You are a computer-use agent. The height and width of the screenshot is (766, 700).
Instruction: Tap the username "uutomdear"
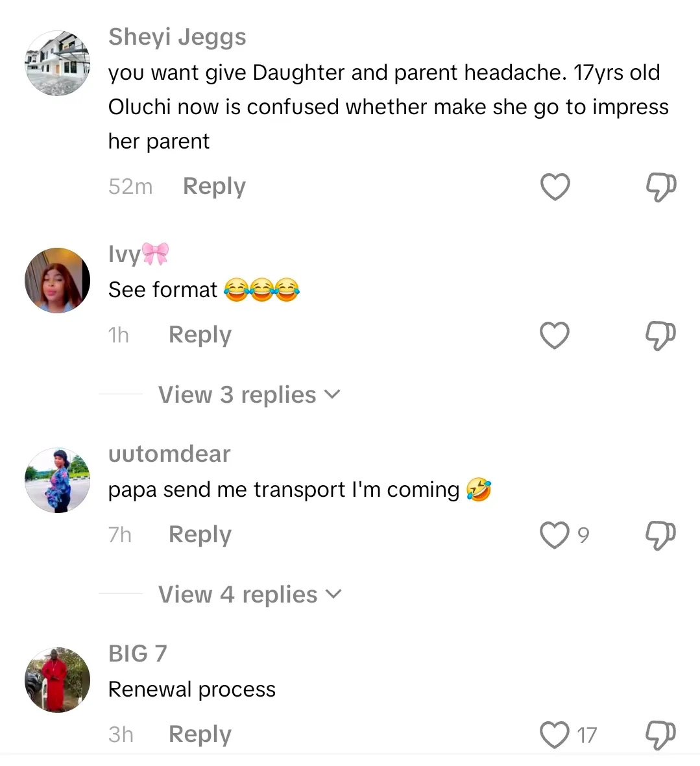tap(169, 454)
